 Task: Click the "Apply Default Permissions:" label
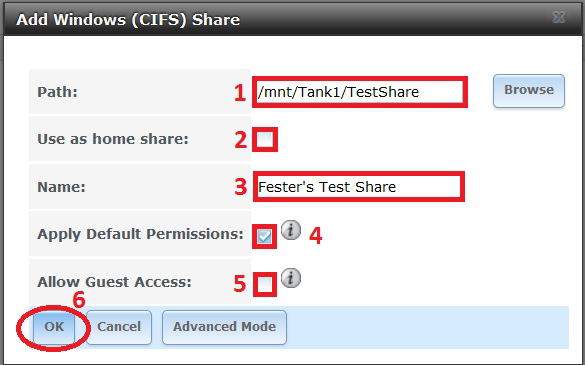140,234
